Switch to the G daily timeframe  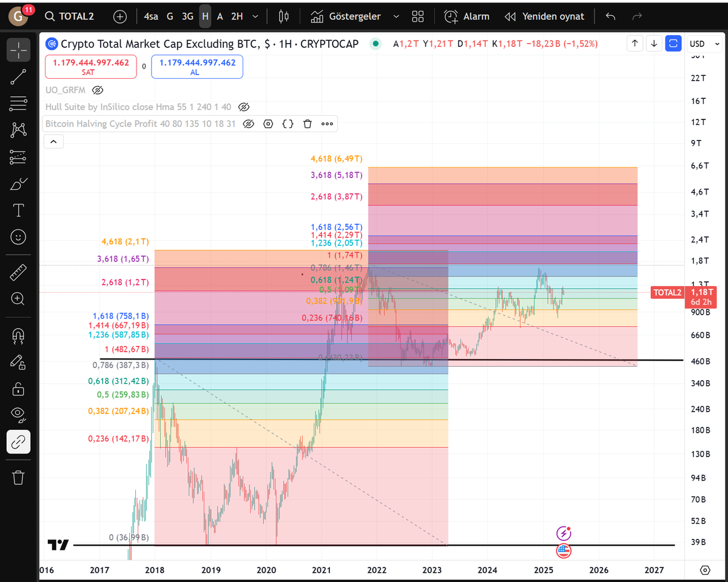(x=170, y=16)
